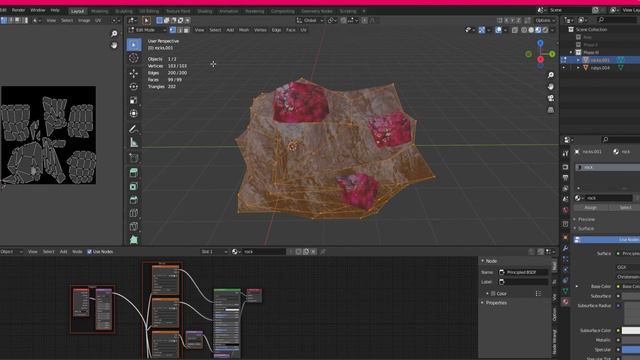Select the Add Cube tool
The width and height of the screenshot is (640, 360).
tap(134, 158)
